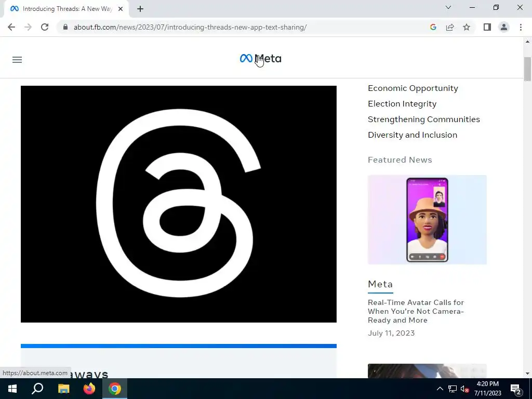This screenshot has width=532, height=399.
Task: Go back using browser back arrow
Action: tap(11, 27)
